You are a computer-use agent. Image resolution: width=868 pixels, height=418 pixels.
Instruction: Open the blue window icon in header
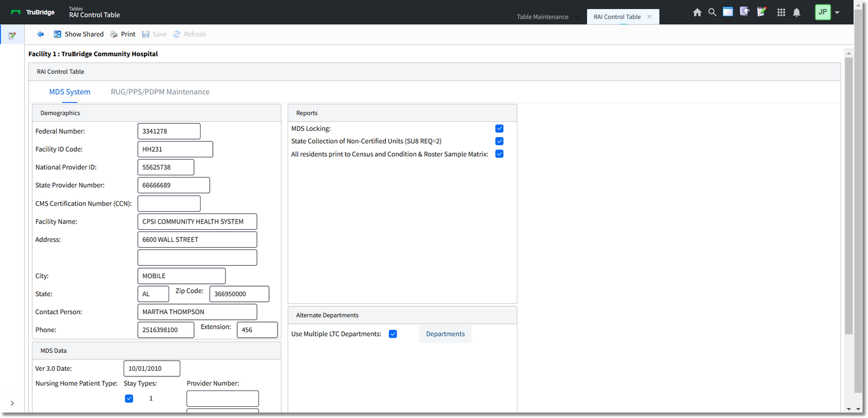[x=728, y=11]
